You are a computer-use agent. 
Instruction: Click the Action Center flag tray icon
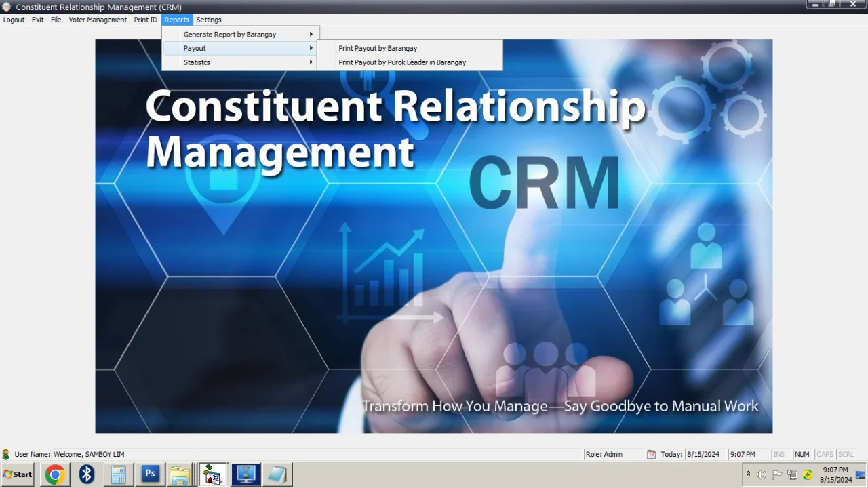tap(777, 474)
